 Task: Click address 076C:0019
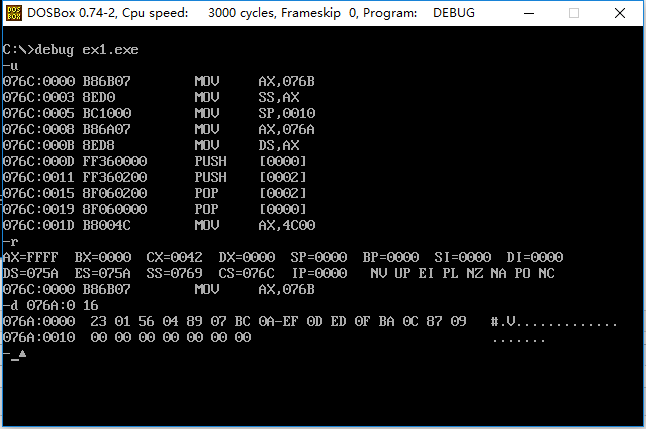[39, 209]
